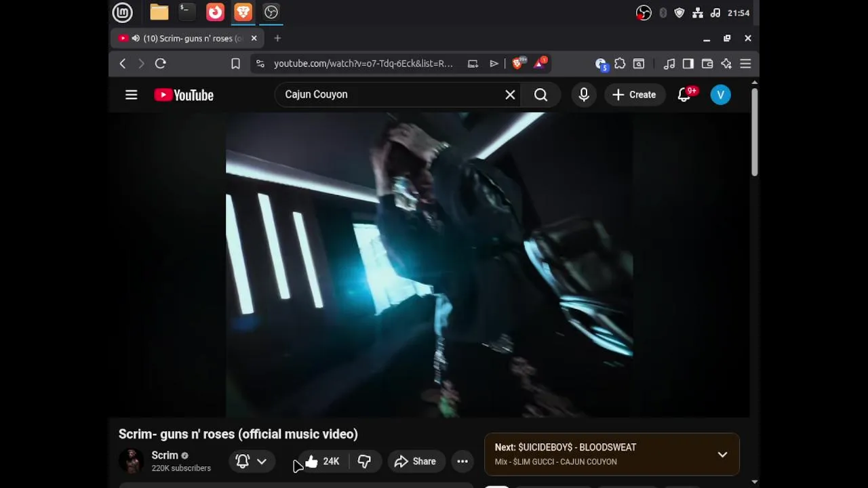Like the video with 24K likes
The image size is (868, 488).
(322, 462)
